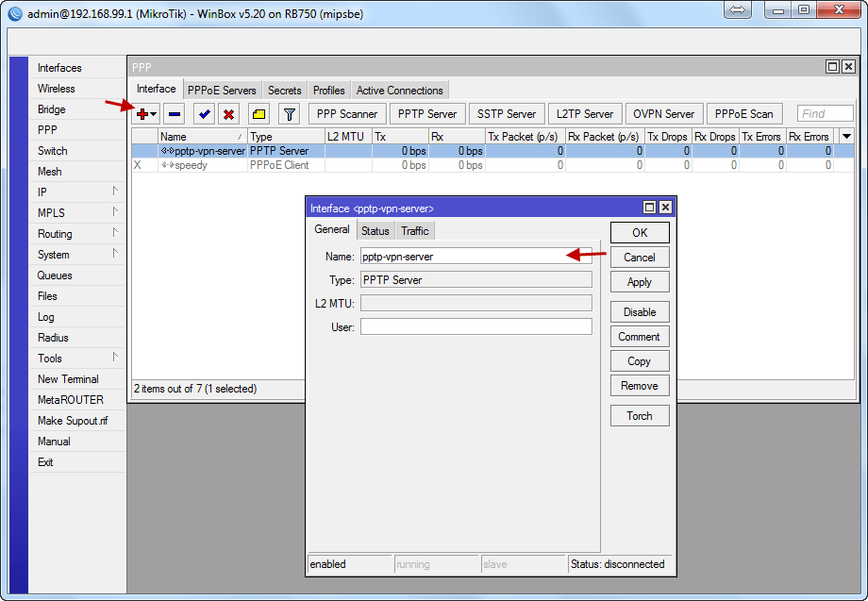Click Apply in the interface dialog

tap(640, 282)
